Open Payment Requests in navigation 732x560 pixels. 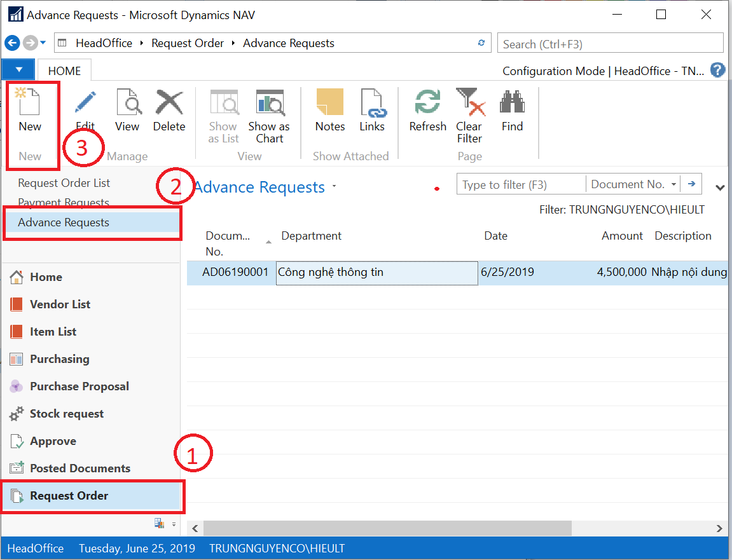64,203
